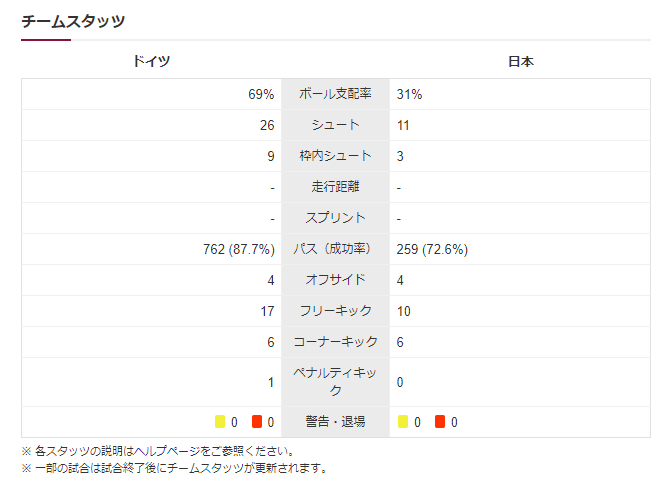666x493 pixels.
Task: Click the パス（成功率） label
Action: pyautogui.click(x=335, y=249)
